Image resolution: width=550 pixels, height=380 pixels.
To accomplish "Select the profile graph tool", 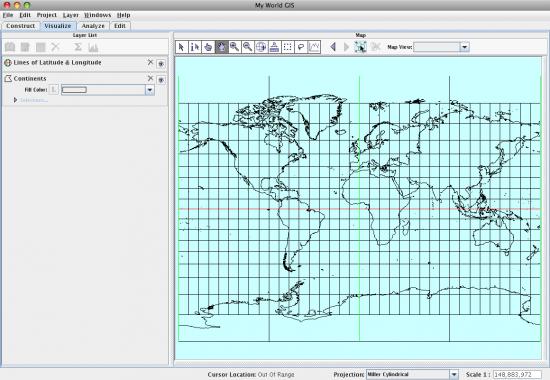I will 314,47.
